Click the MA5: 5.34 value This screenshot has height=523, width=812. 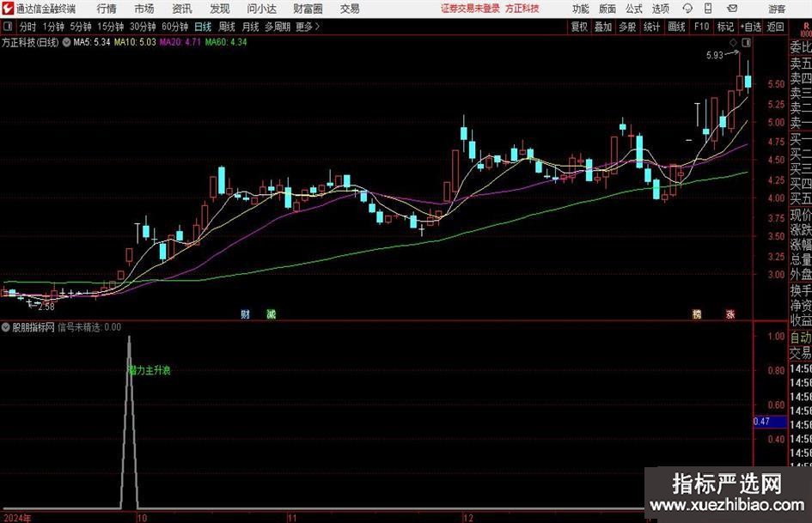(x=92, y=42)
